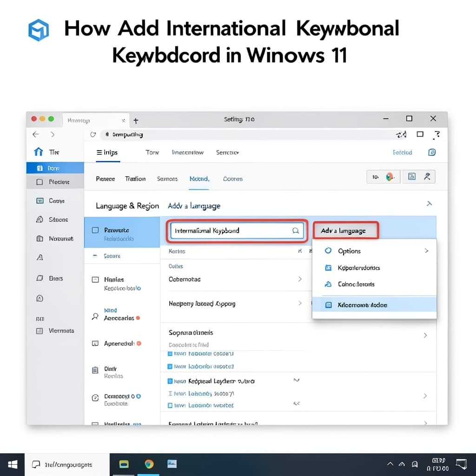This screenshot has height=476, width=476.
Task: Toggle checkbox on the Fabaafor coooau row
Action: click(x=170, y=353)
